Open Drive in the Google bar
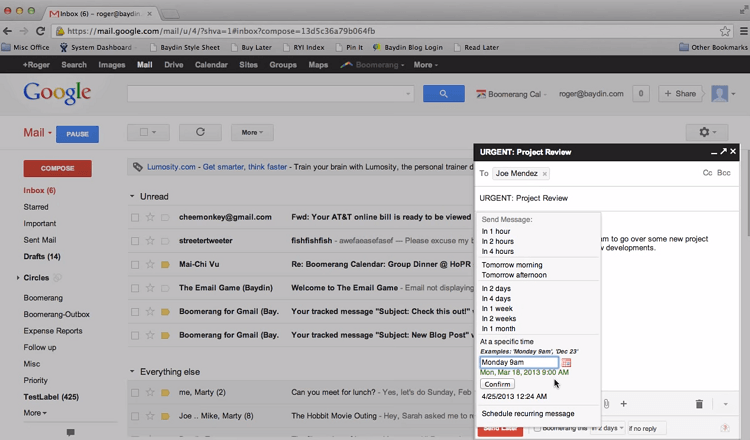 174,65
